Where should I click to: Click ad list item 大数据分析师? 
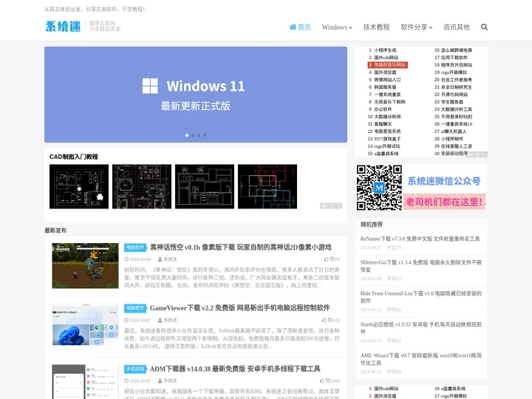coord(387,117)
